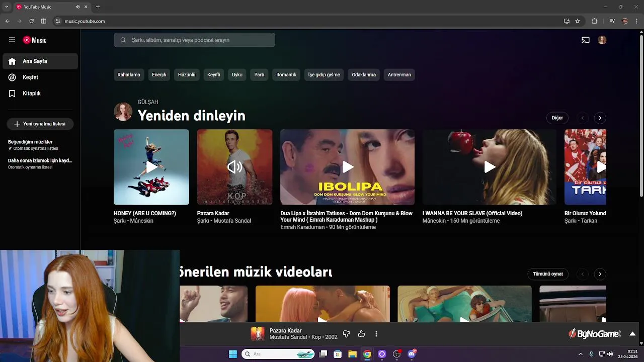Open the Mustafa Sandal link under Pazara Kadar card
Image resolution: width=644 pixels, height=362 pixels.
[232, 221]
